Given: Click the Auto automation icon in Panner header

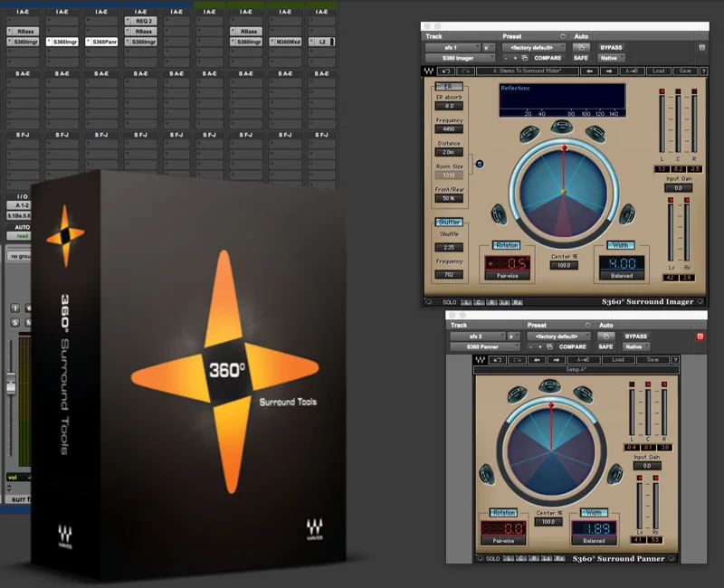Looking at the screenshot, I should [608, 337].
